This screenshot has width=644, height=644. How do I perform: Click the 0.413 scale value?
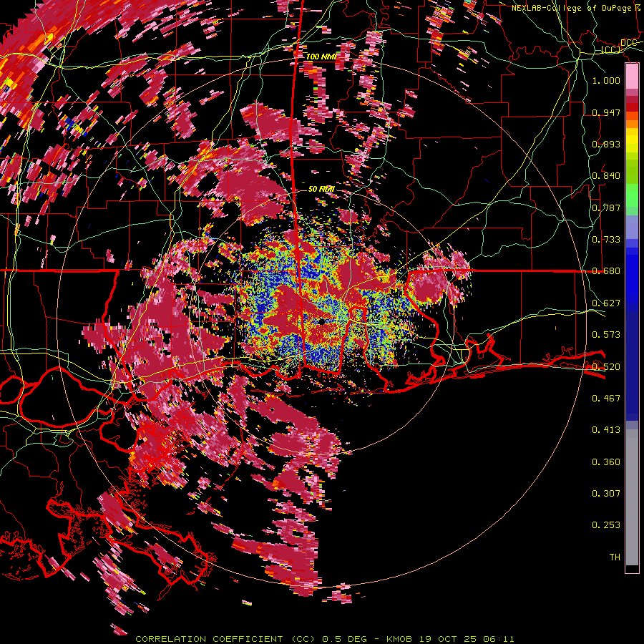click(606, 430)
